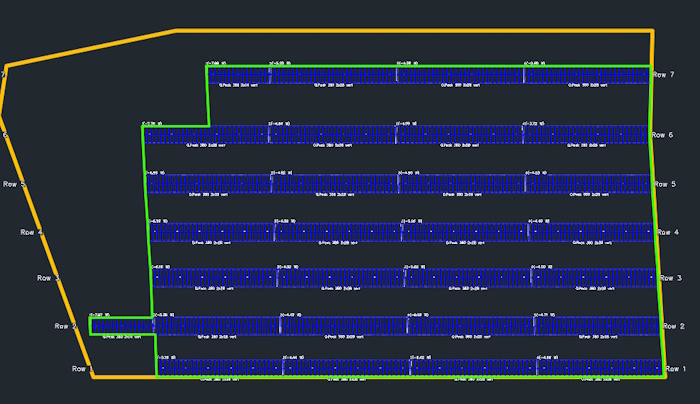This screenshot has width=700, height=404.
Task: Click the orange boundary line along the top edge
Action: pyautogui.click(x=400, y=31)
